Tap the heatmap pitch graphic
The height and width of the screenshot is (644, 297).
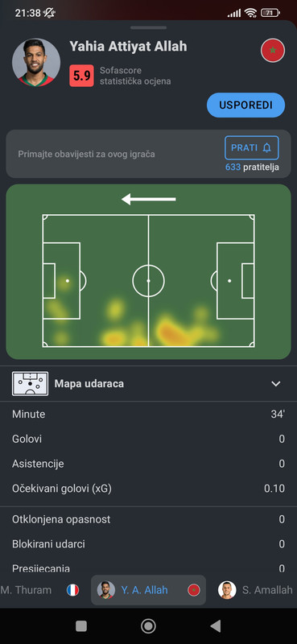[x=148, y=280]
